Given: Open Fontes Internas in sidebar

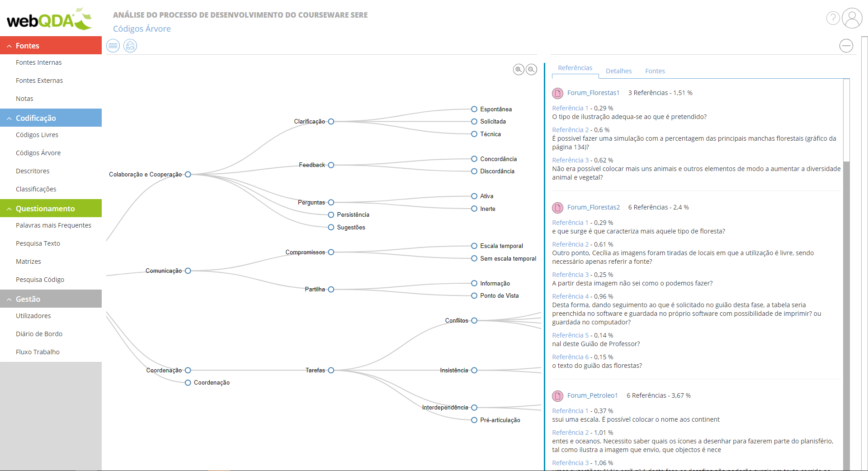Looking at the screenshot, I should (x=39, y=62).
